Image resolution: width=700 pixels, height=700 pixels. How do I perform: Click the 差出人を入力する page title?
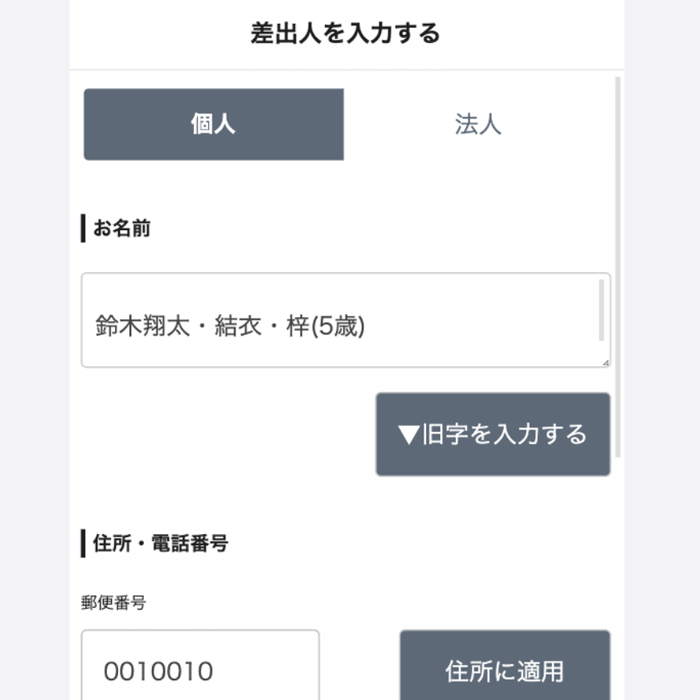coord(345,33)
